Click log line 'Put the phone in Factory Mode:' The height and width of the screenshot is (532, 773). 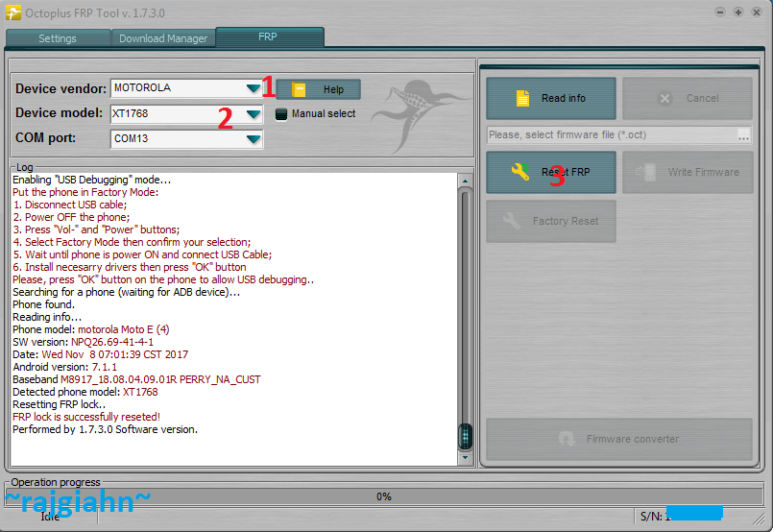[x=85, y=192]
